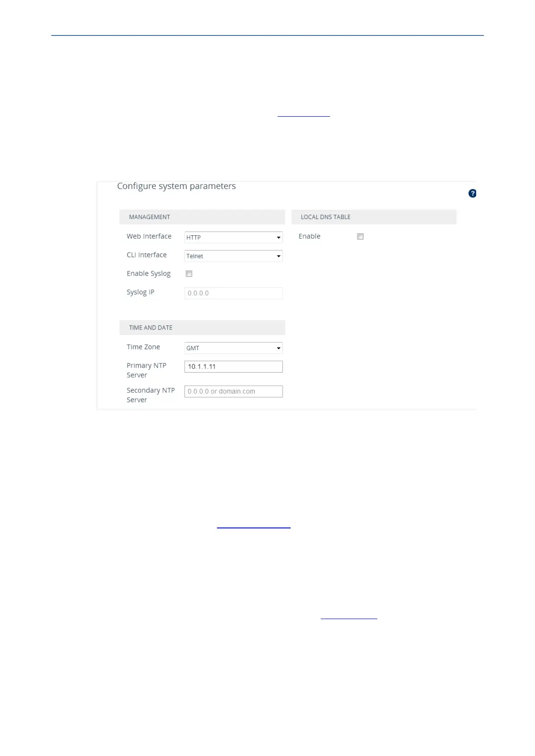Open the CLI Interface Telnet dropdown
This screenshot has width=535, height=756.
pyautogui.click(x=234, y=256)
